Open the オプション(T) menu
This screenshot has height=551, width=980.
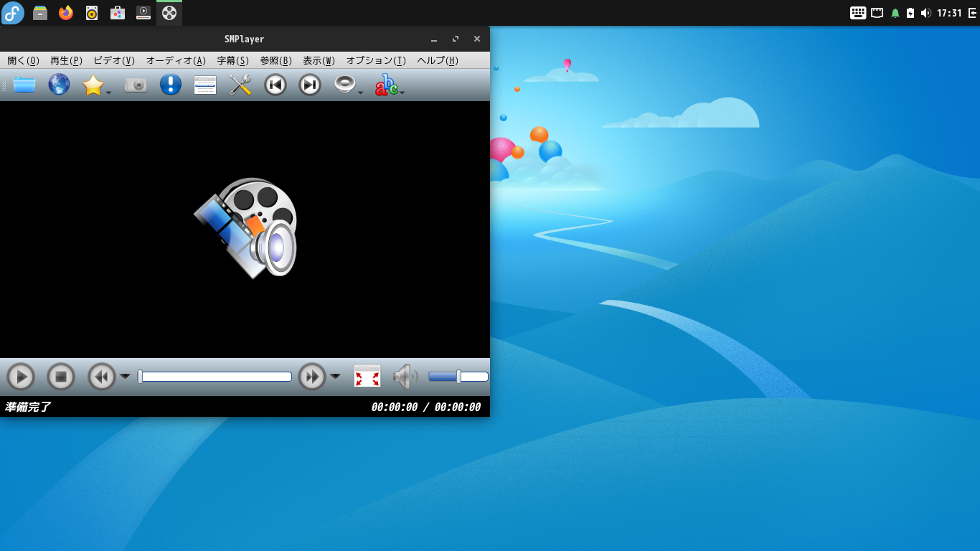tap(377, 61)
